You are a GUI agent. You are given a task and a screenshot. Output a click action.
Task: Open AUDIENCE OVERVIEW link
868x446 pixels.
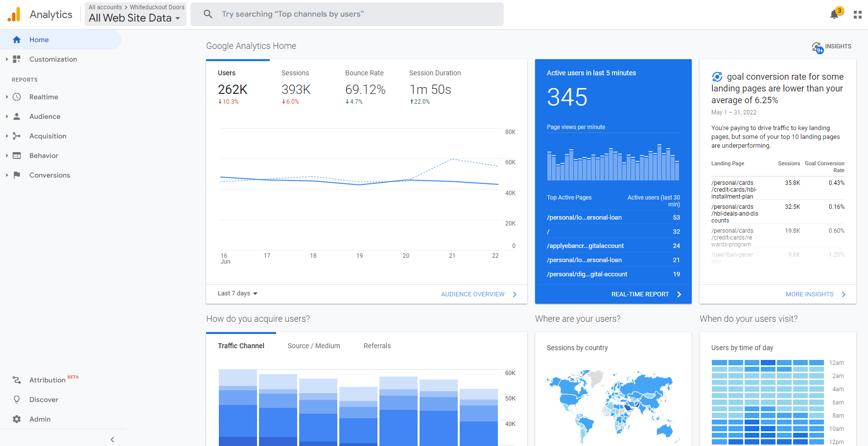point(472,294)
